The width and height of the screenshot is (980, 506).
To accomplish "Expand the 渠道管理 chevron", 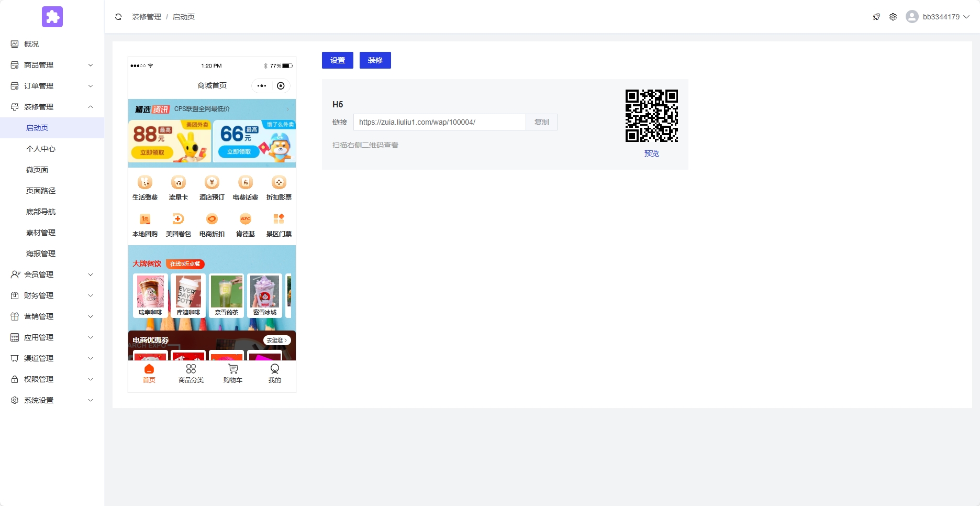I will click(91, 358).
